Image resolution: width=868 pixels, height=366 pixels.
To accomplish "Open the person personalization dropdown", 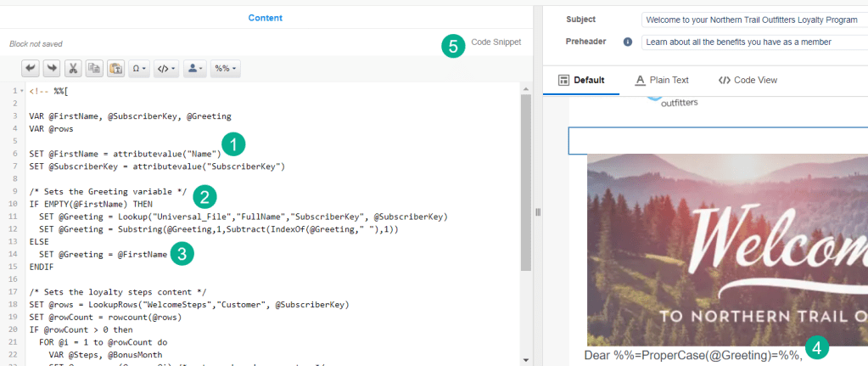I will (x=194, y=68).
